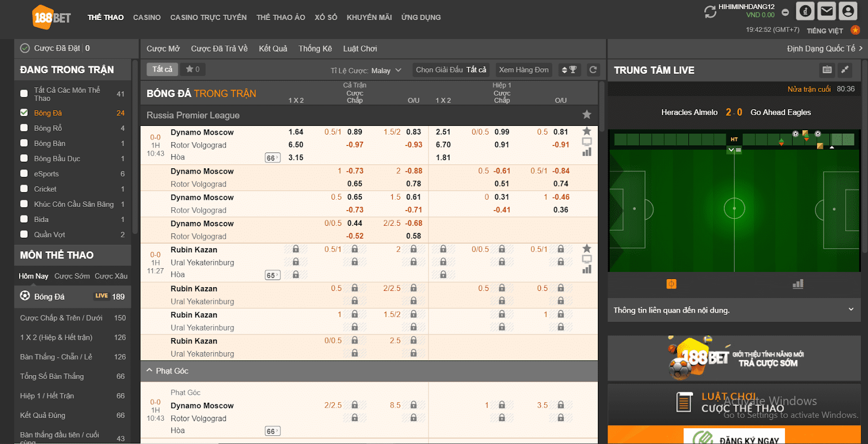Enable the eSports checkbox filter
This screenshot has height=444, width=868.
coord(24,174)
